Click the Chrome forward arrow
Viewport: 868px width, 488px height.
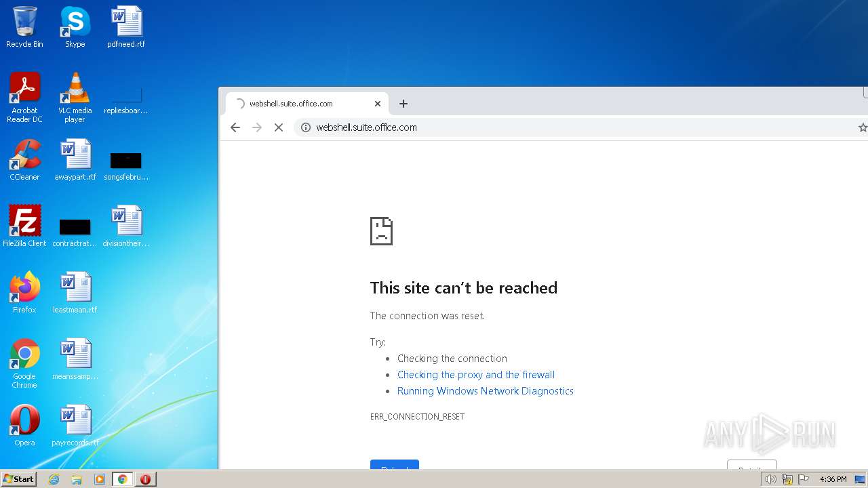pyautogui.click(x=257, y=127)
